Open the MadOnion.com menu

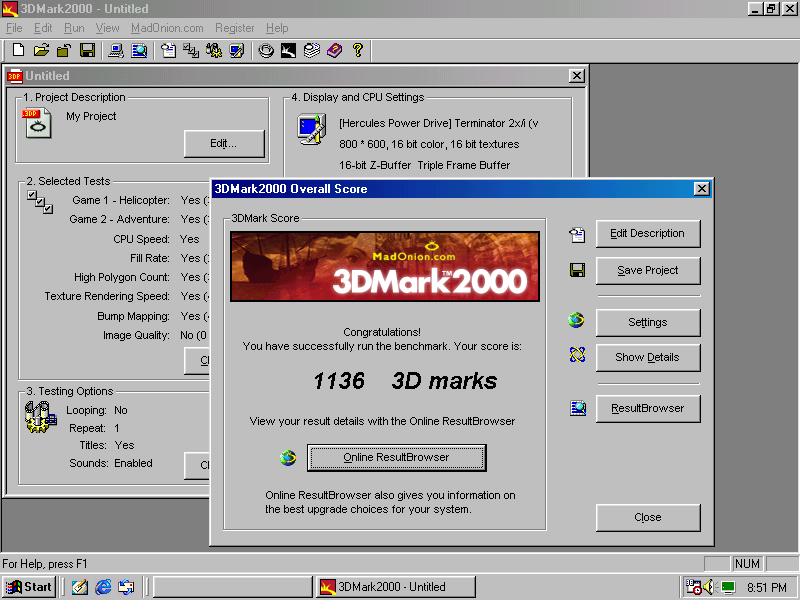pos(167,28)
